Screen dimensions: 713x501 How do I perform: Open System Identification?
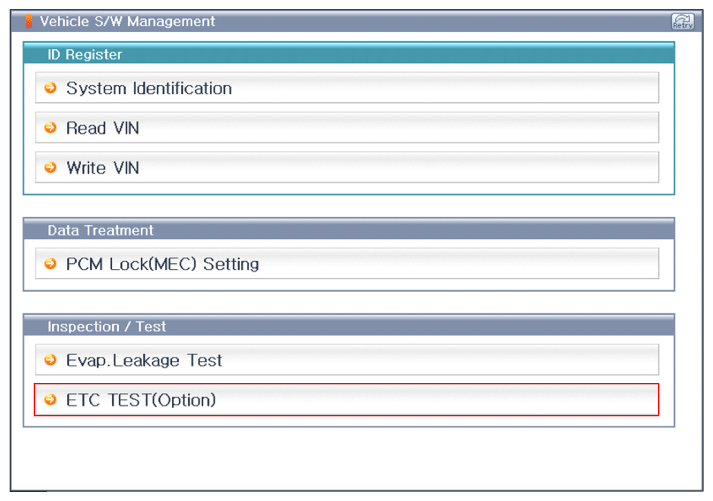pos(148,88)
